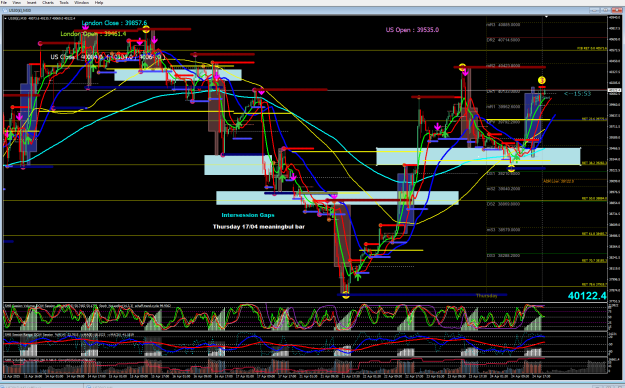
Task: Click the large 40122.4 price readout
Action: tap(587, 295)
